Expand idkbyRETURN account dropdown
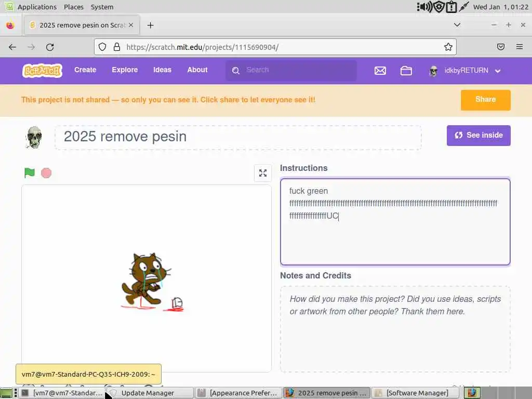The height and width of the screenshot is (399, 532). click(498, 71)
